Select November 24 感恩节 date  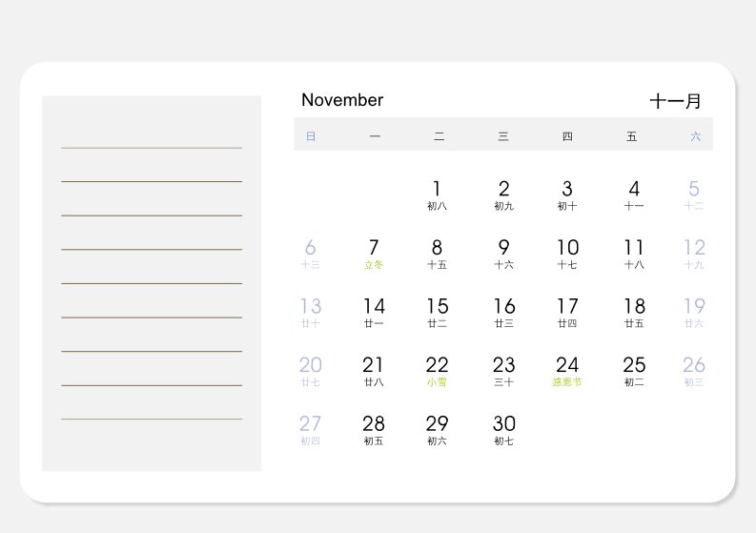pos(567,372)
